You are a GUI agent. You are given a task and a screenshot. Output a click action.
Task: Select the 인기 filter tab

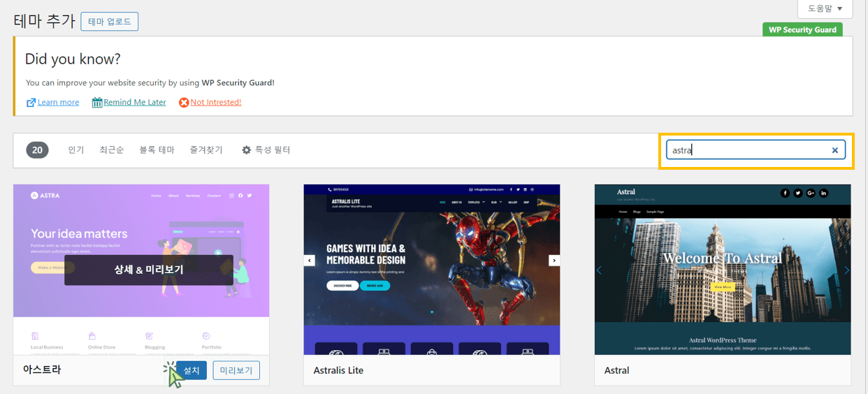click(75, 150)
